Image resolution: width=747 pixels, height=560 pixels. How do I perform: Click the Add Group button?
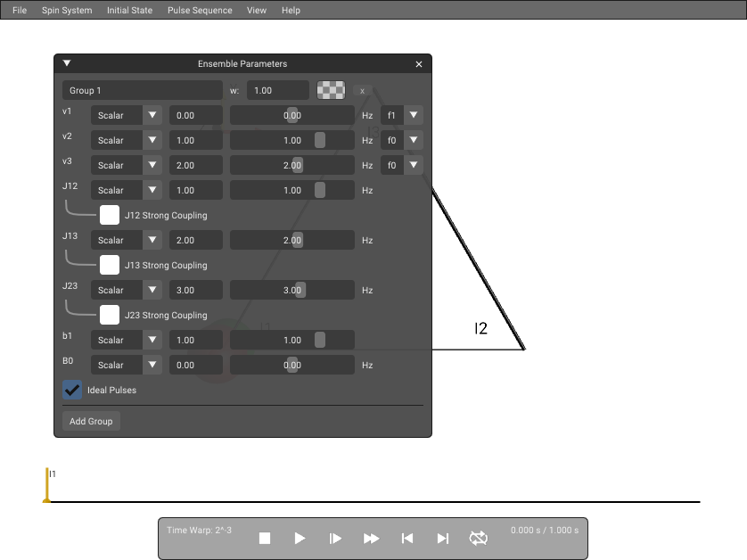(91, 421)
